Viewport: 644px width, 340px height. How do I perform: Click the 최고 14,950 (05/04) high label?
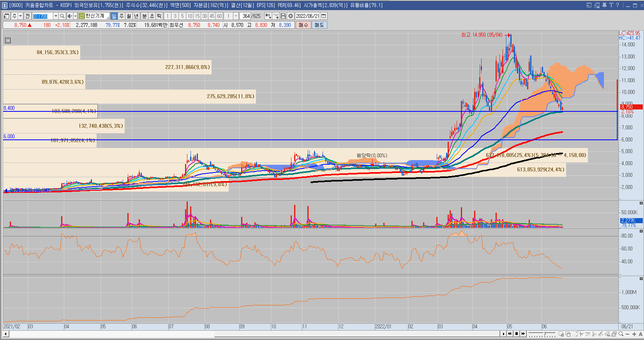tap(482, 35)
